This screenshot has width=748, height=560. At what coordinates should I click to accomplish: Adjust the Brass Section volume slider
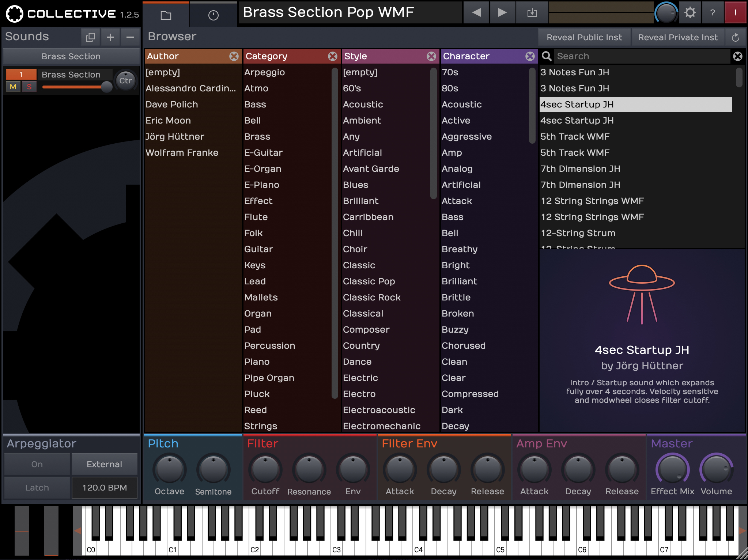tap(107, 87)
